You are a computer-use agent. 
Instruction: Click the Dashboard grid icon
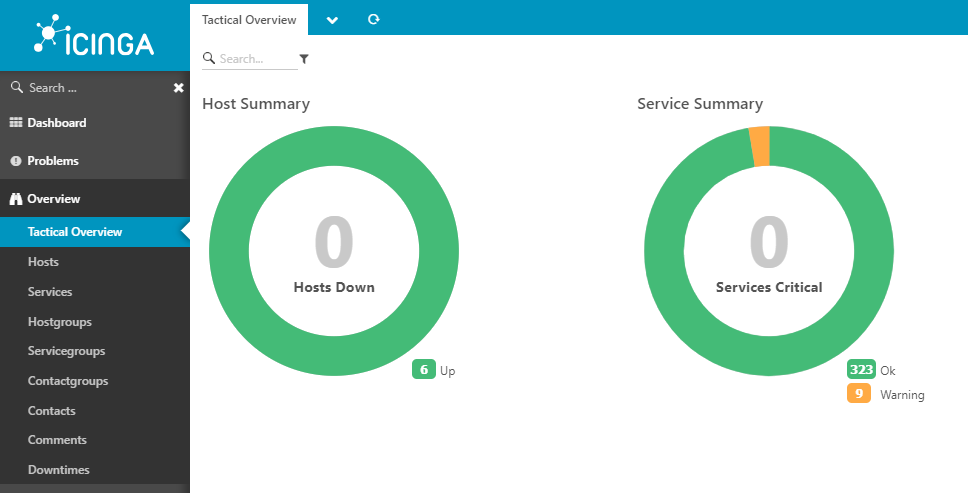tap(16, 123)
